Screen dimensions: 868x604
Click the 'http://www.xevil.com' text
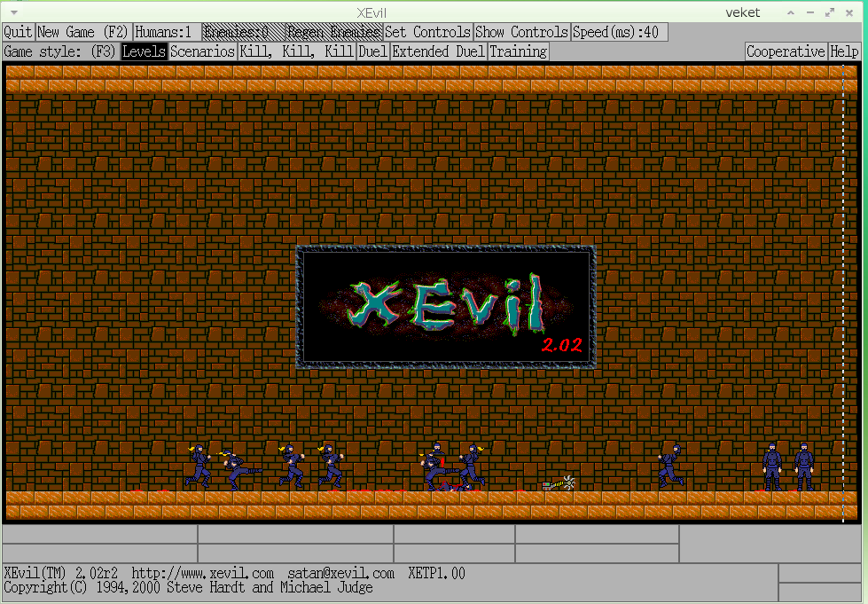pos(203,573)
